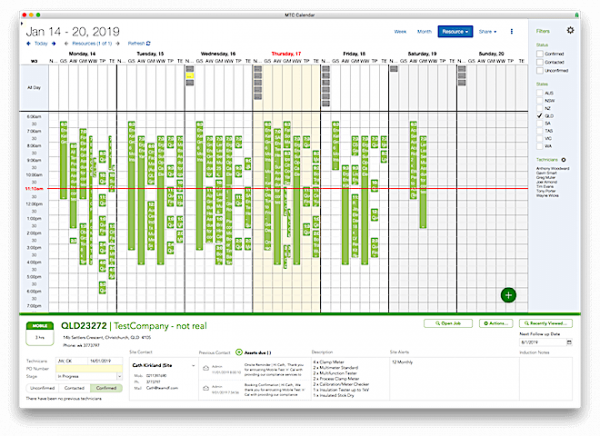Click the job number QLD23272 heading
600x436 pixels.
[x=84, y=326]
